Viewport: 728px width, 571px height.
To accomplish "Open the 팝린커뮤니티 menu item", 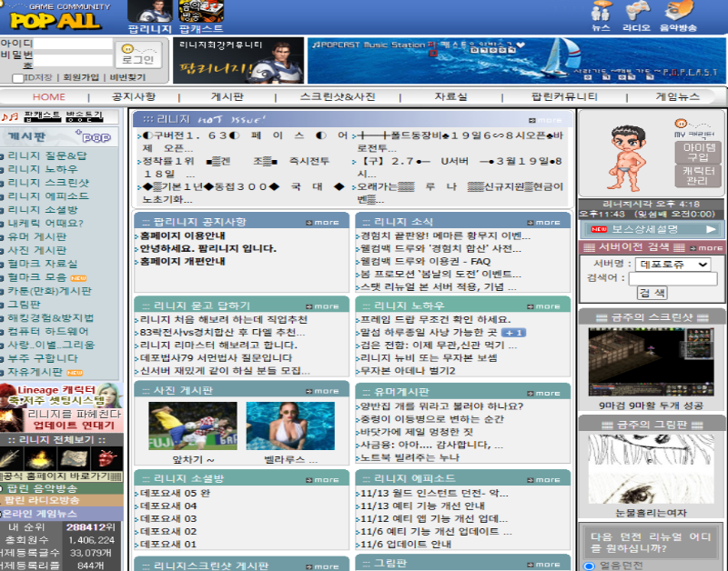I will (564, 96).
